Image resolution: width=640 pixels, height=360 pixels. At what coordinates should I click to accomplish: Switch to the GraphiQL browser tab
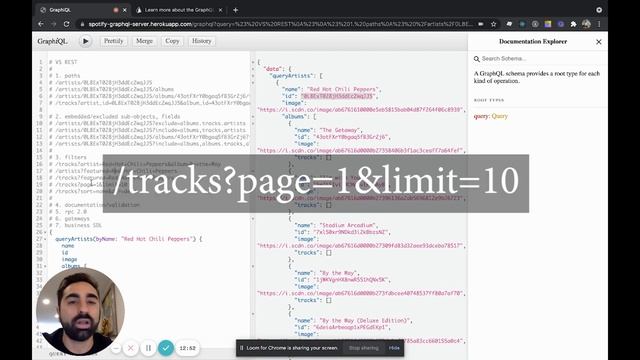point(82,10)
